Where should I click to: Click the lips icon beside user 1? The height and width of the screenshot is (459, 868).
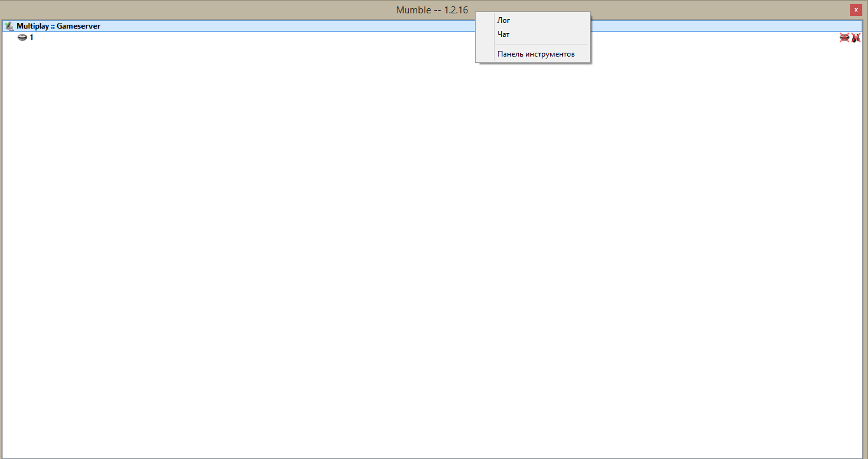22,38
